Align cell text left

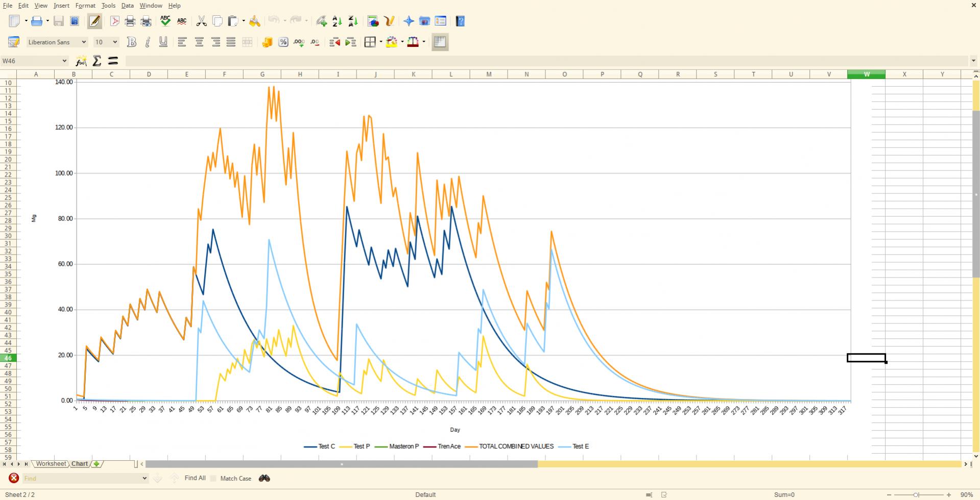[182, 42]
